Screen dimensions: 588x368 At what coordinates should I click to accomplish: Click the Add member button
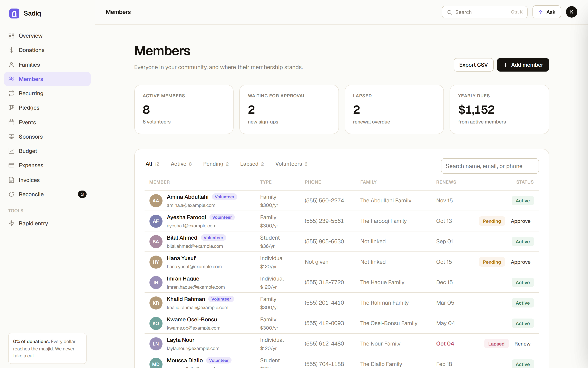pos(523,65)
